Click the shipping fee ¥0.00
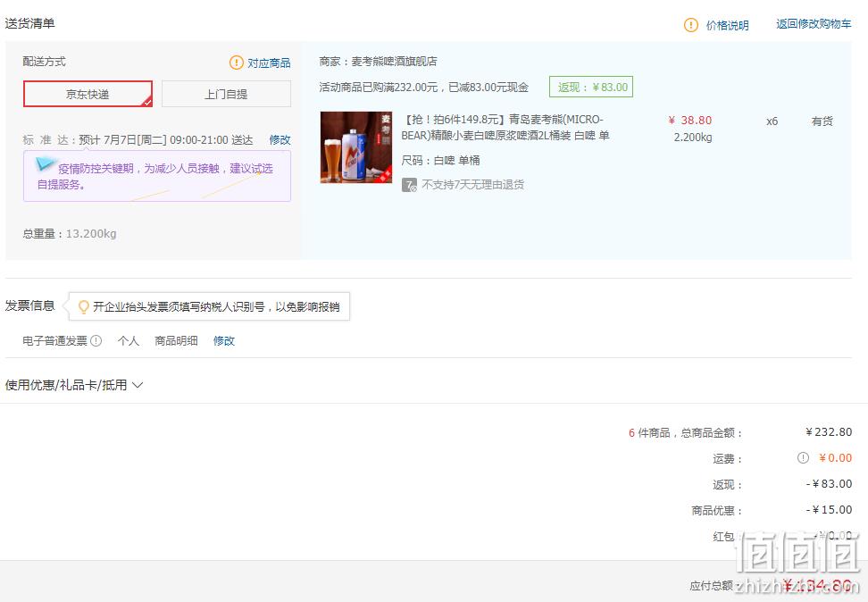 [835, 458]
